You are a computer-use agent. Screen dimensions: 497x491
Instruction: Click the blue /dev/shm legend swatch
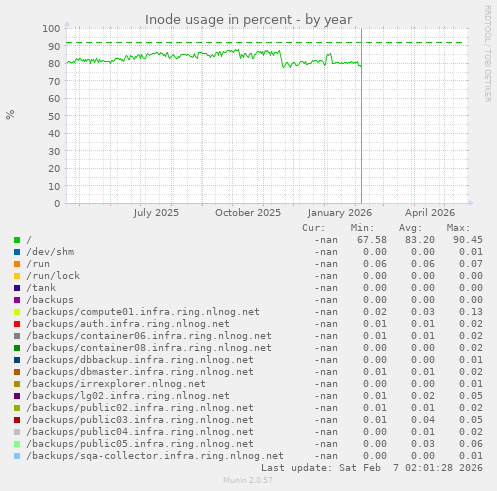coord(17,252)
